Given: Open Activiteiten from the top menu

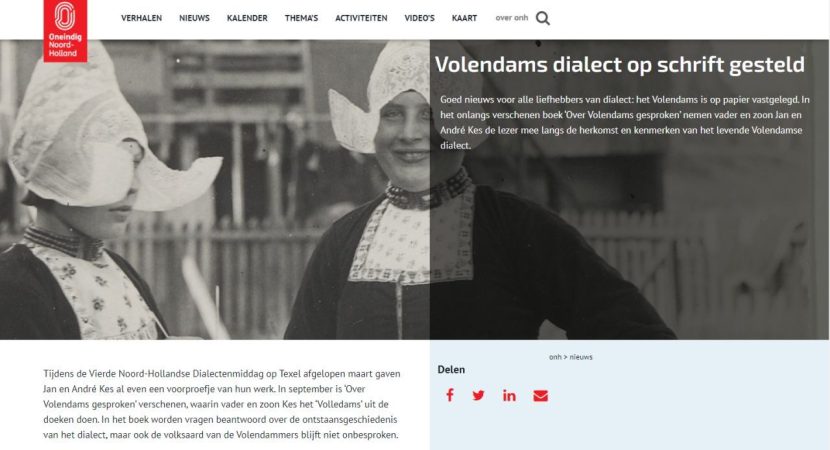Looking at the screenshot, I should click(361, 18).
